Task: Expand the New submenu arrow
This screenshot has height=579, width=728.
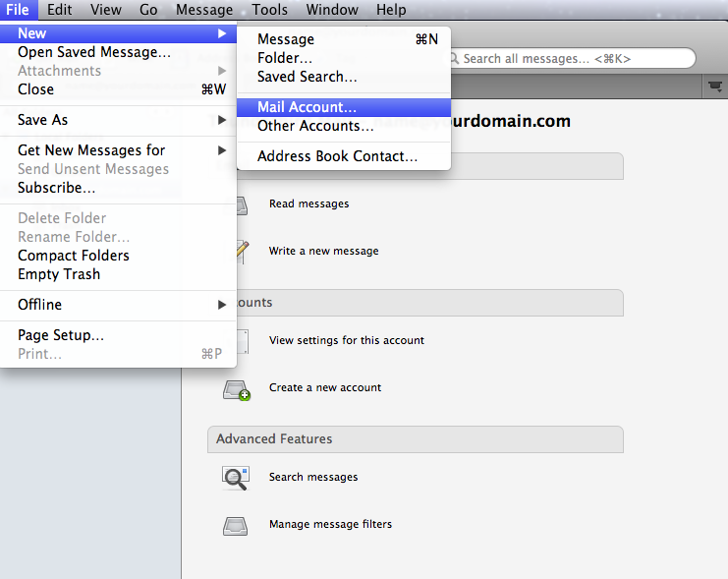Action: pos(222,33)
